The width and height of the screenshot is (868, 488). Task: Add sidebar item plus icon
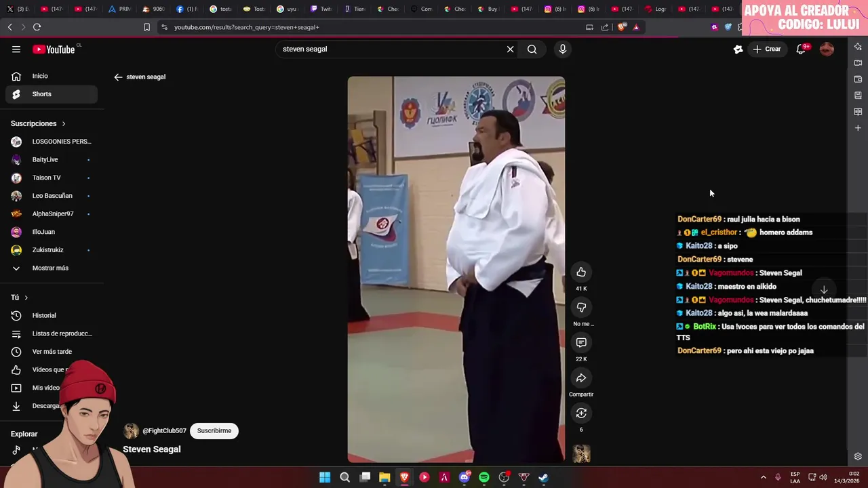point(858,127)
